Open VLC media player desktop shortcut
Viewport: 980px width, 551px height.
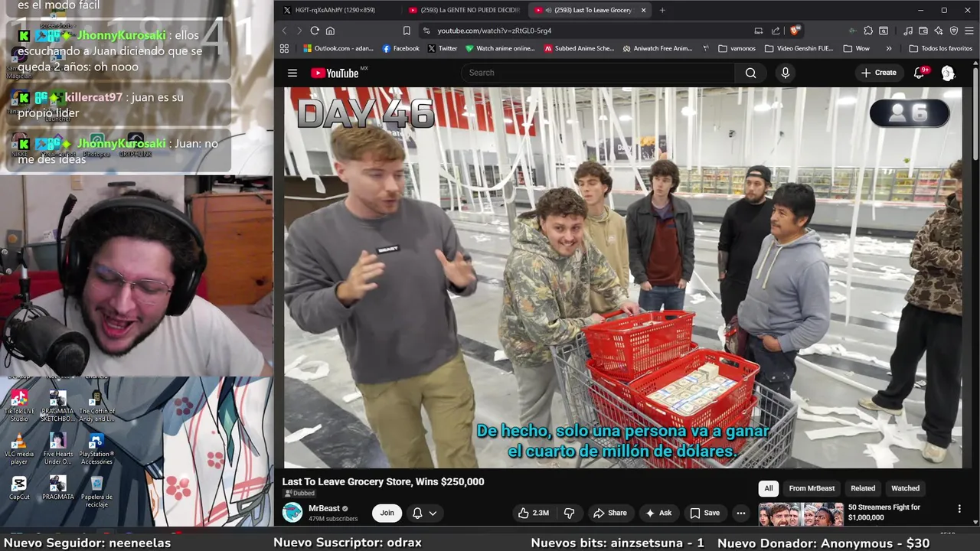19,448
